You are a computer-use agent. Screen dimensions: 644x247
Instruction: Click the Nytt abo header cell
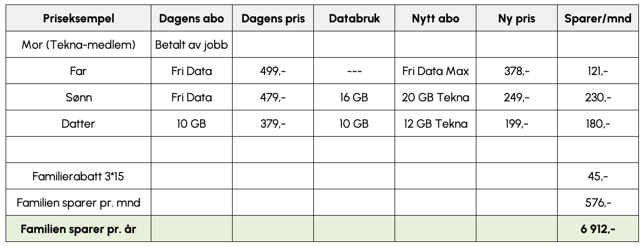[x=435, y=18]
